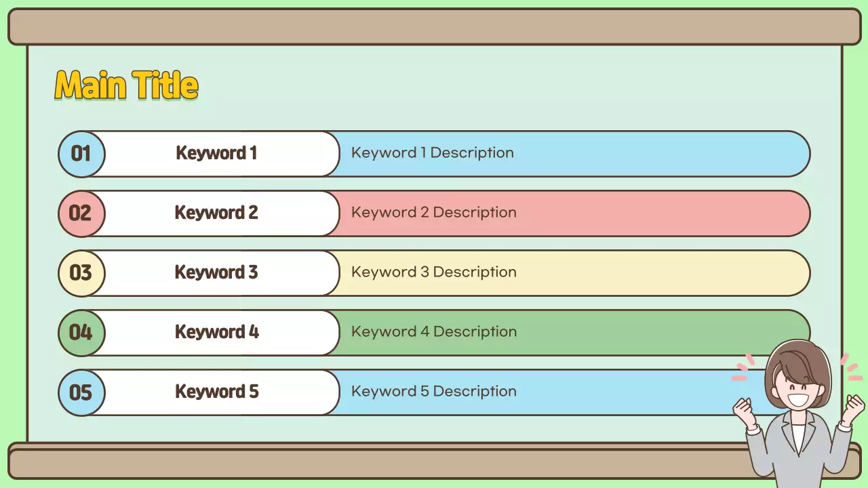Select the green 04 number circle
Screen dimensions: 868x488
pos(81,333)
